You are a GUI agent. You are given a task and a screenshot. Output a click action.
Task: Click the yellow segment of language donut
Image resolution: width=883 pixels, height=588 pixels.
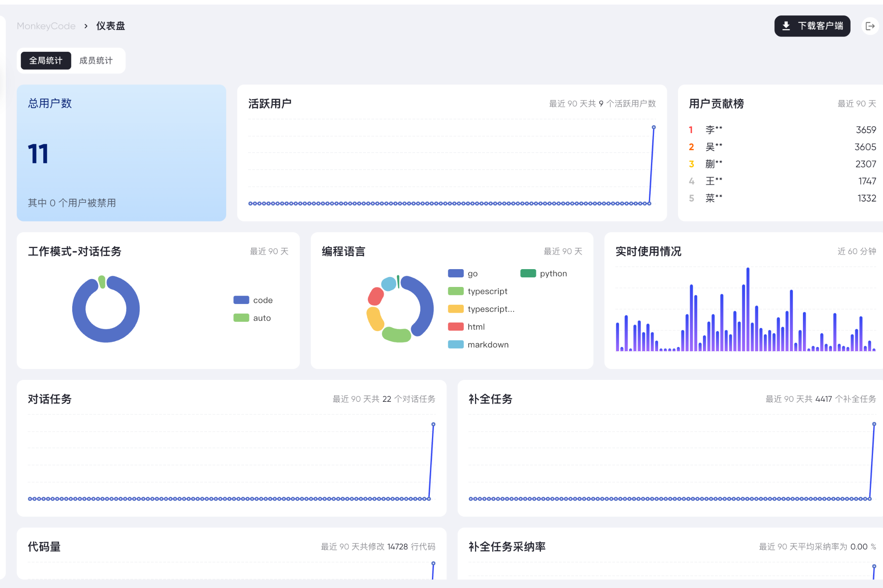pyautogui.click(x=375, y=318)
